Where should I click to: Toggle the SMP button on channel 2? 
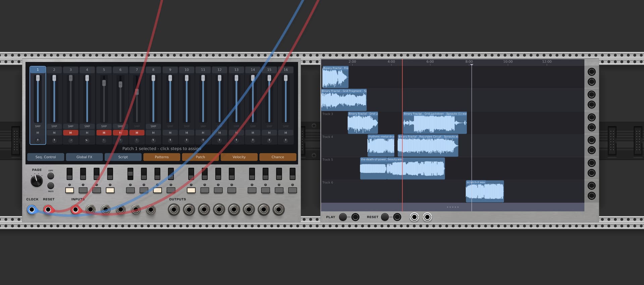click(x=54, y=126)
